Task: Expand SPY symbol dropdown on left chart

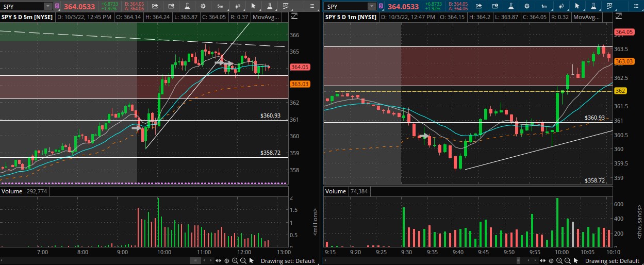Action: tap(47, 6)
